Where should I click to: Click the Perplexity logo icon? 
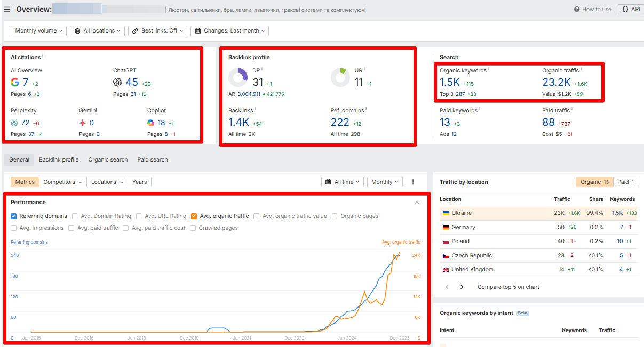point(14,123)
